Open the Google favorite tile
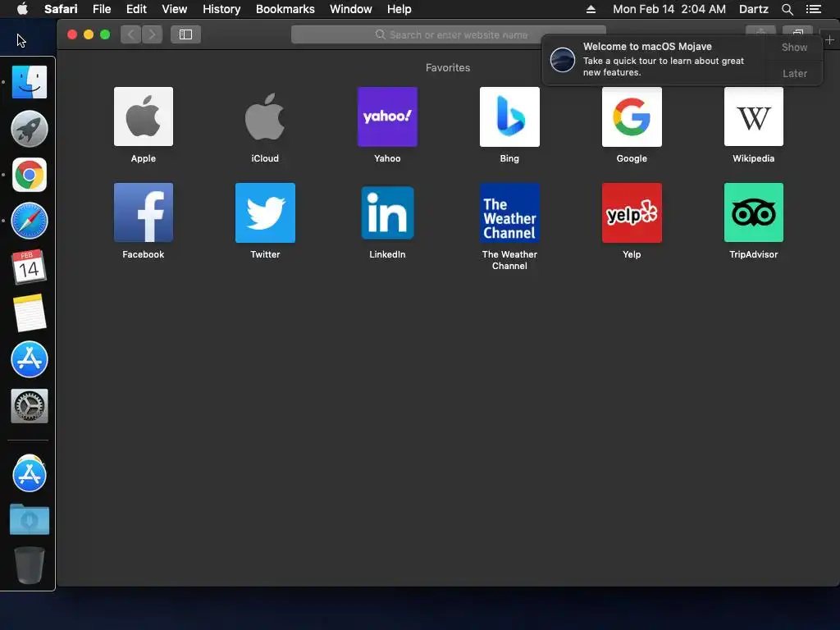This screenshot has height=630, width=840. [632, 116]
